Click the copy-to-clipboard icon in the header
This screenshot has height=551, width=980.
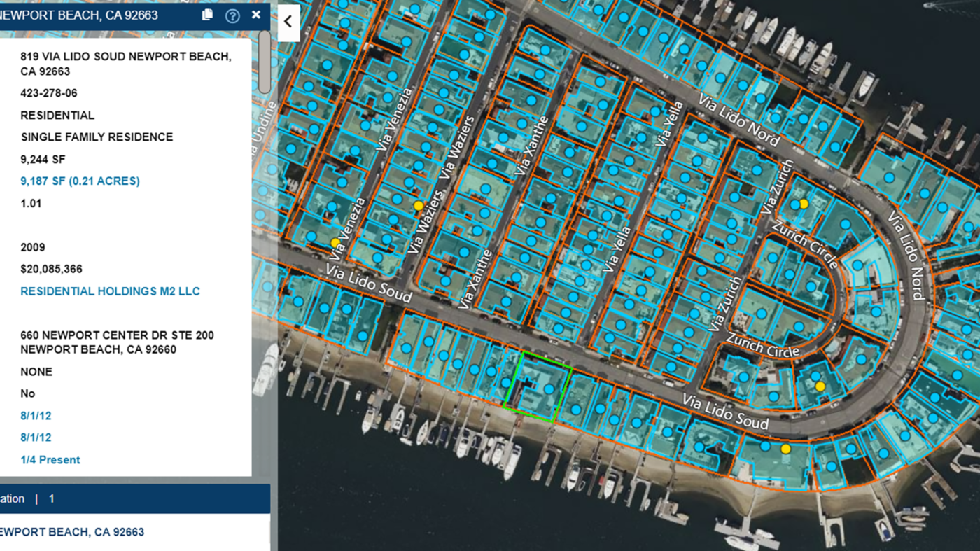pos(207,14)
